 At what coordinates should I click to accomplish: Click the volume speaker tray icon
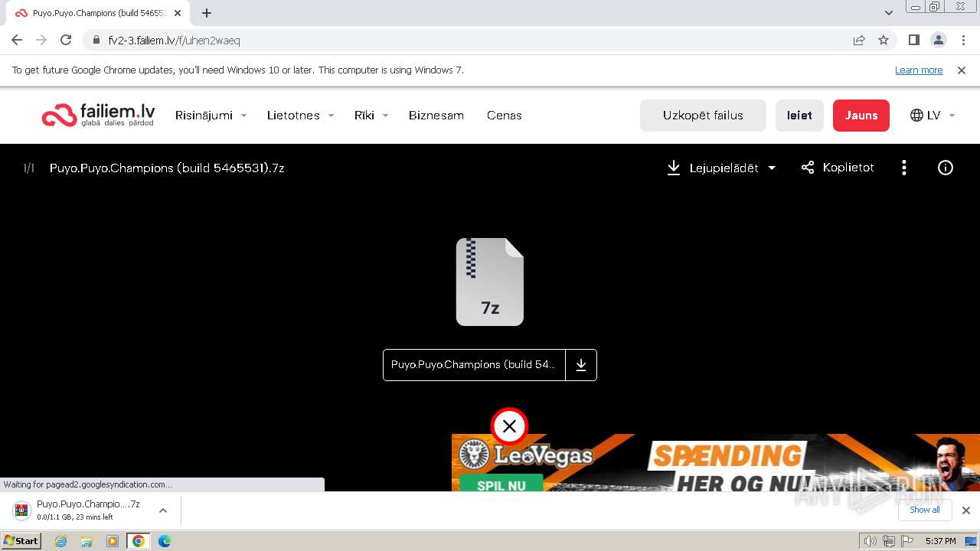(871, 541)
